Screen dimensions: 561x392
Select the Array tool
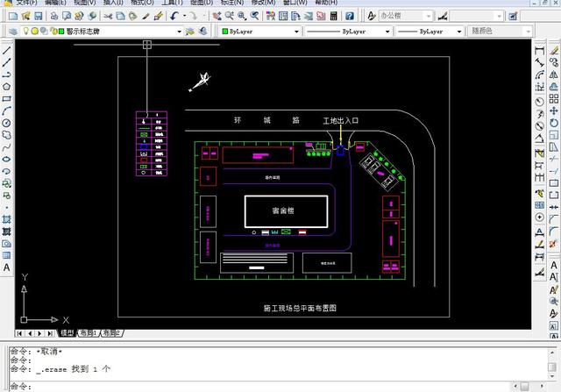[x=554, y=98]
